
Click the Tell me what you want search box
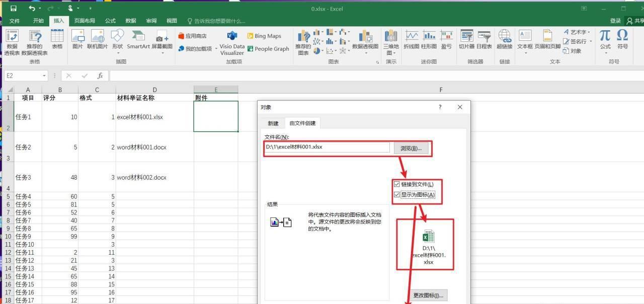point(216,21)
